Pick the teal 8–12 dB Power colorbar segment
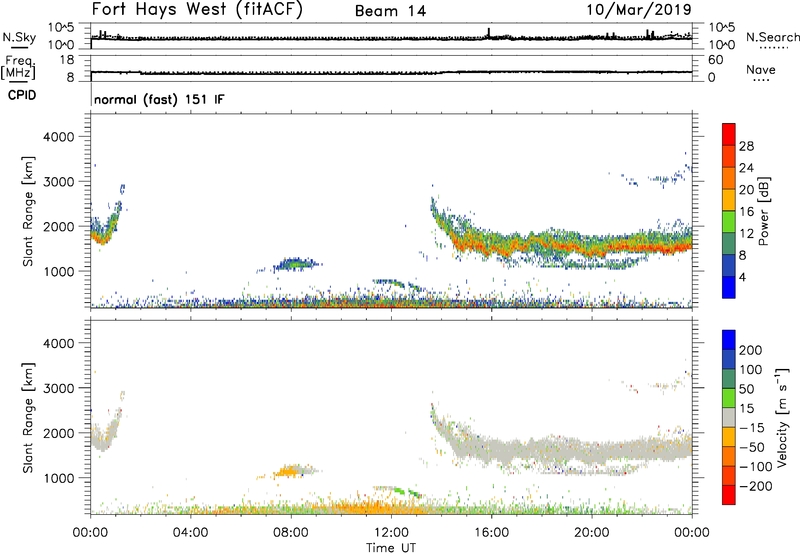The height and width of the screenshot is (554, 800). 729,244
